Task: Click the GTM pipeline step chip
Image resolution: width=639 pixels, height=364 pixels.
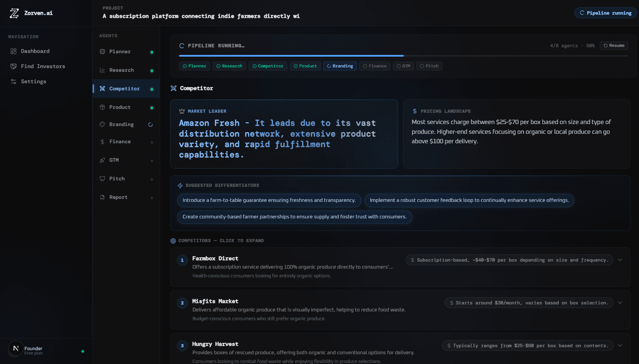Action: tap(403, 66)
